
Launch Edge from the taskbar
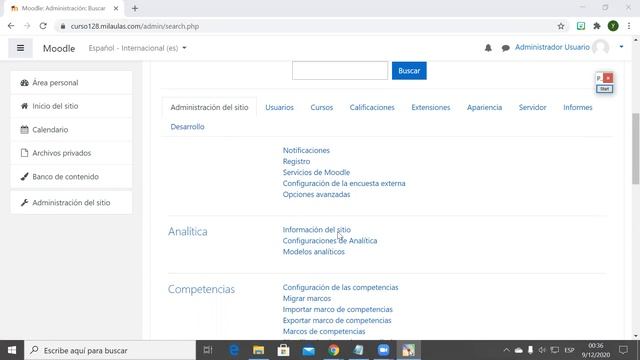coord(234,350)
